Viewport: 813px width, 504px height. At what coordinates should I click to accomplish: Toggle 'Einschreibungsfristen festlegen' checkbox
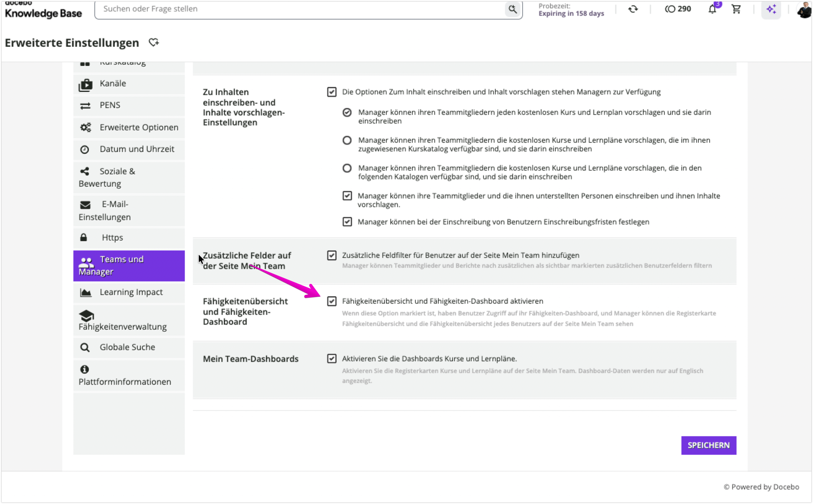pyautogui.click(x=347, y=222)
